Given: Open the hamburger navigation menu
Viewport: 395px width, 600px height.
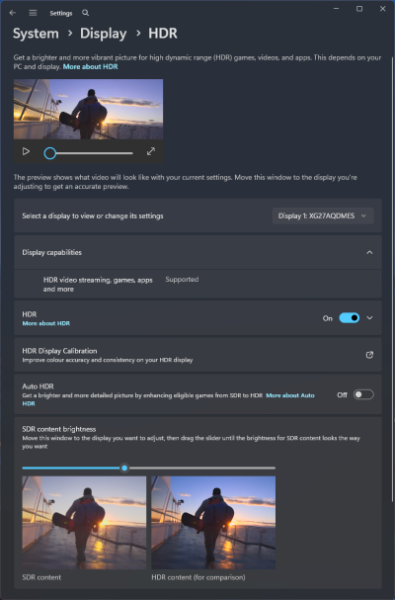Looking at the screenshot, I should (x=33, y=13).
